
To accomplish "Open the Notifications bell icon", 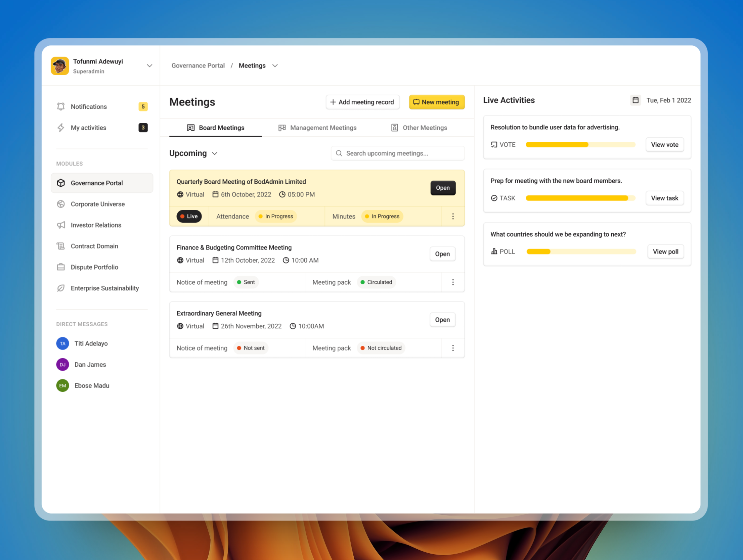I will (x=61, y=106).
